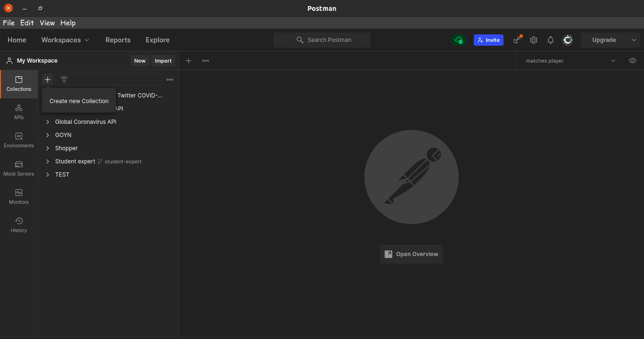644x339 pixels.
Task: Open the matches player environment dropdown
Action: pos(571,61)
